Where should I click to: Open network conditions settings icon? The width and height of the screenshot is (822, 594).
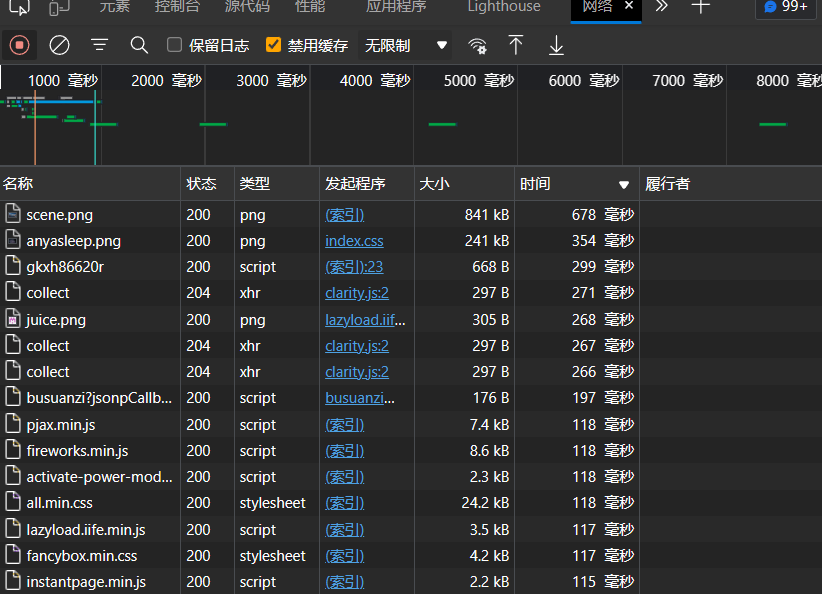coord(478,46)
